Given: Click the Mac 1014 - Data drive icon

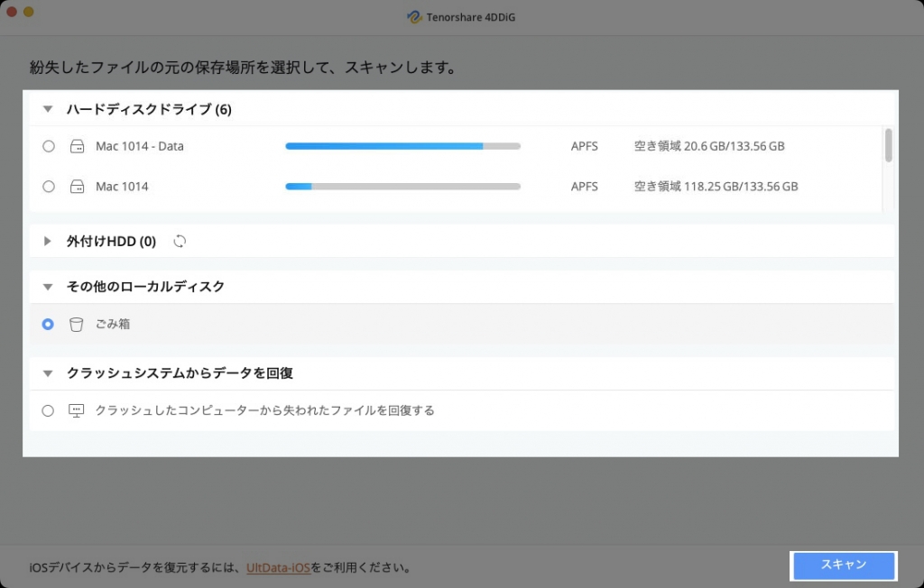Looking at the screenshot, I should [x=77, y=145].
